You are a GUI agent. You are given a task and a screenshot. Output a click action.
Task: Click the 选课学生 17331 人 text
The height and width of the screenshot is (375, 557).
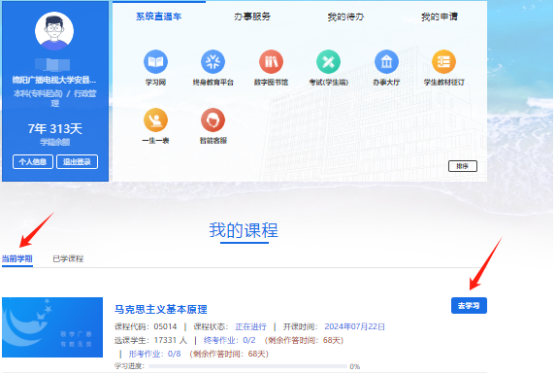point(151,340)
